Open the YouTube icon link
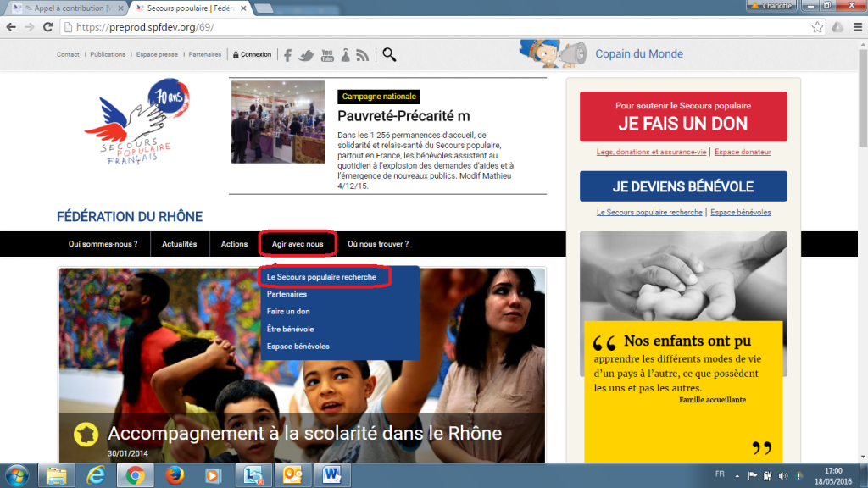Viewport: 868px width, 488px height. [326, 55]
